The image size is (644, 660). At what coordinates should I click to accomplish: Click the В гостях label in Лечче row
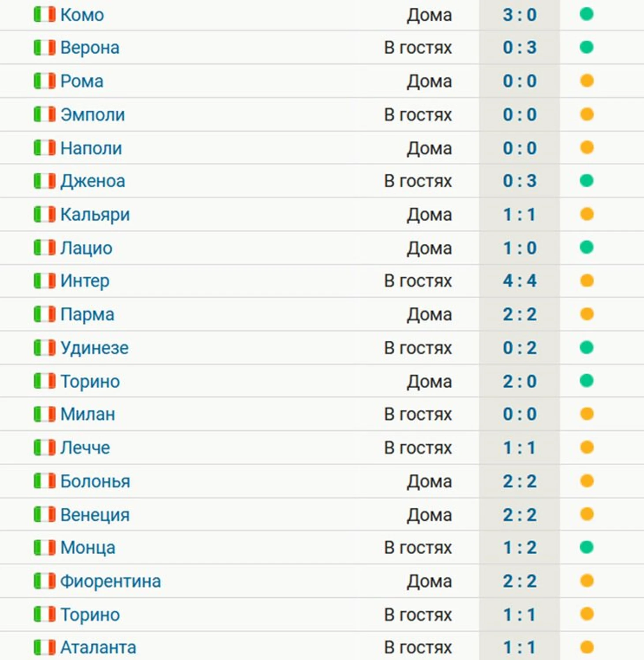pyautogui.click(x=418, y=448)
